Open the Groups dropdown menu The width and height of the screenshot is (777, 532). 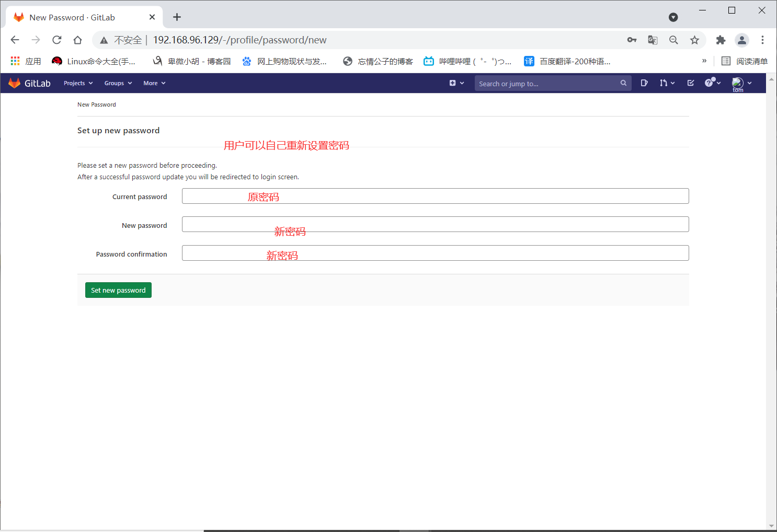coord(118,83)
